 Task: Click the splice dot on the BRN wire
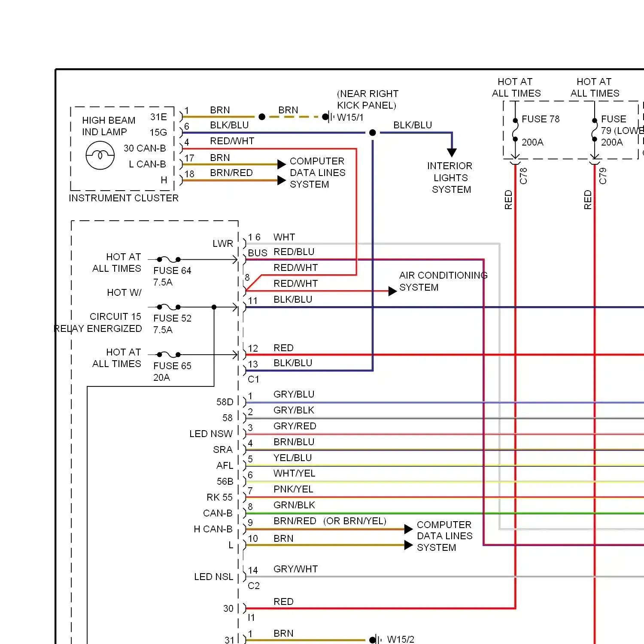pos(262,117)
